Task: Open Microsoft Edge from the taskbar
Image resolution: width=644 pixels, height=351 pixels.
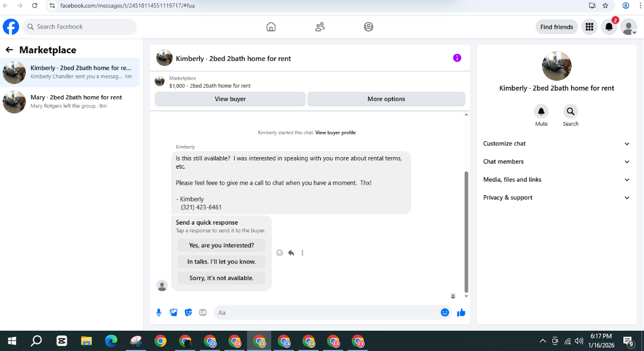Action: (111, 341)
